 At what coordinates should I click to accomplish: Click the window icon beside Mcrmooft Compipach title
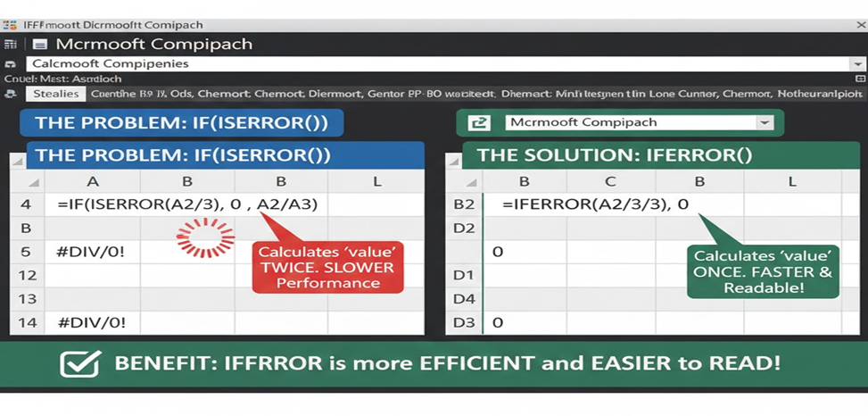[38, 44]
